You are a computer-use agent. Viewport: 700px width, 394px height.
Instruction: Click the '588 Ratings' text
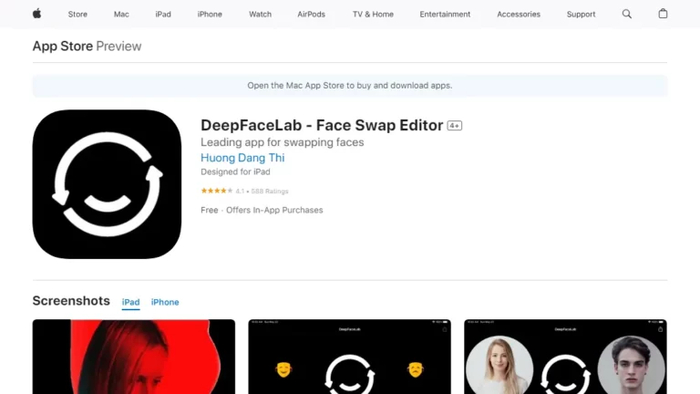(270, 191)
